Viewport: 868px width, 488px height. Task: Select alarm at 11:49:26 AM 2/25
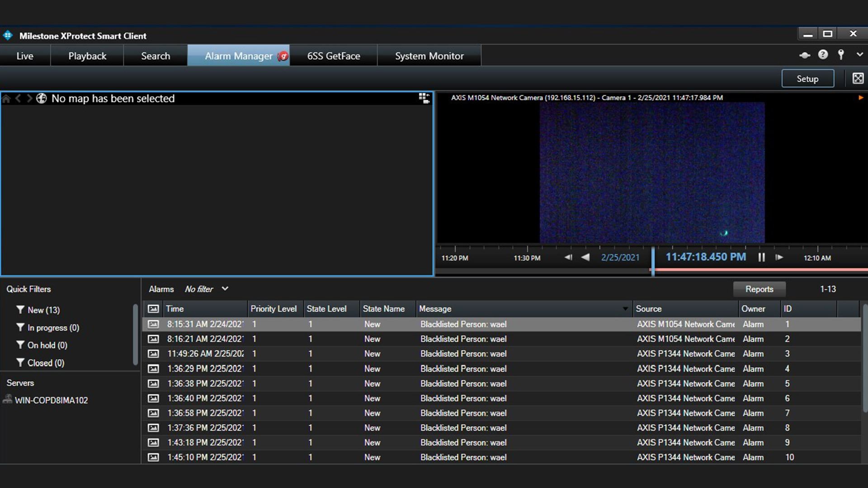pos(502,354)
